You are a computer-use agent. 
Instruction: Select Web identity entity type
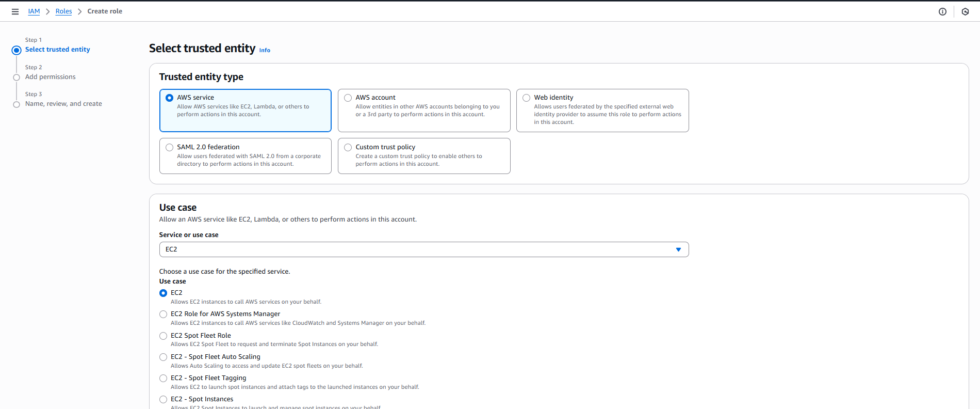527,98
